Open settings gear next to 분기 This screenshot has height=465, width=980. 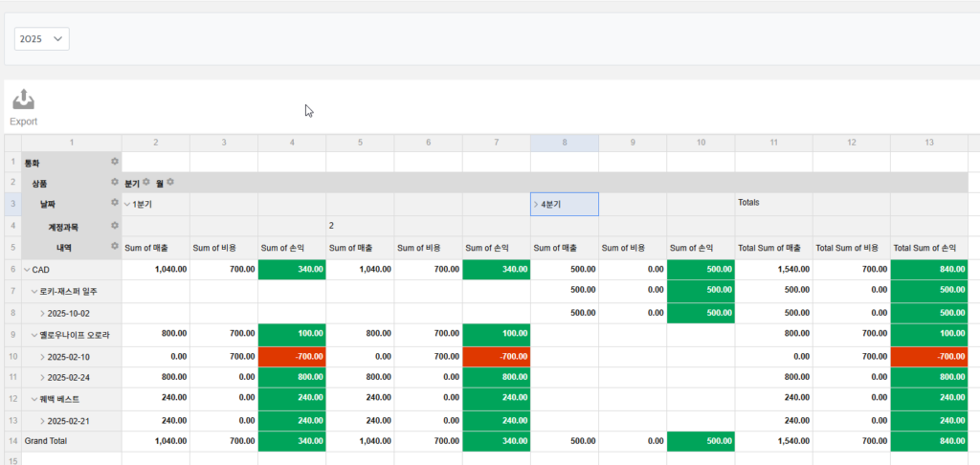click(x=146, y=183)
